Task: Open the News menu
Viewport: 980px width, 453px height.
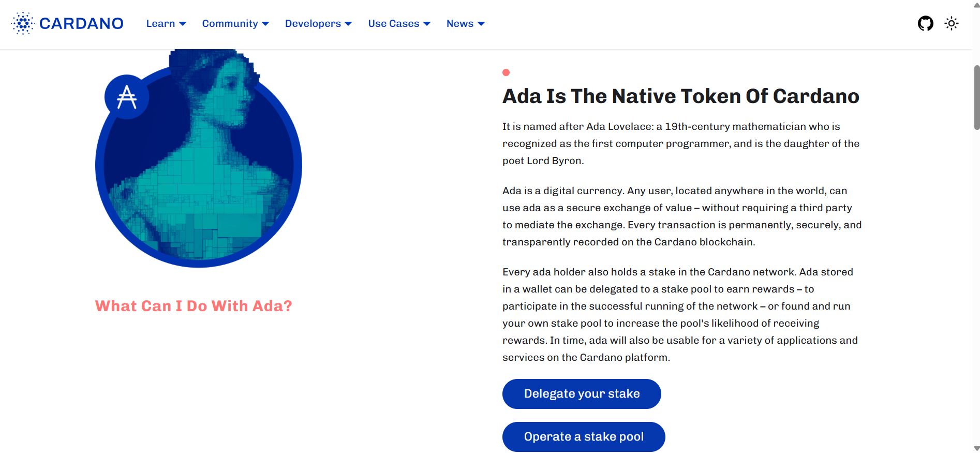Action: click(x=465, y=24)
